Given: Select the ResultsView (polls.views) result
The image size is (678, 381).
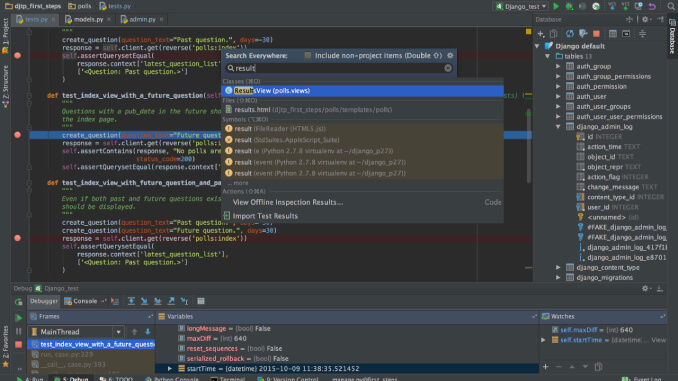Looking at the screenshot, I should coord(362,91).
